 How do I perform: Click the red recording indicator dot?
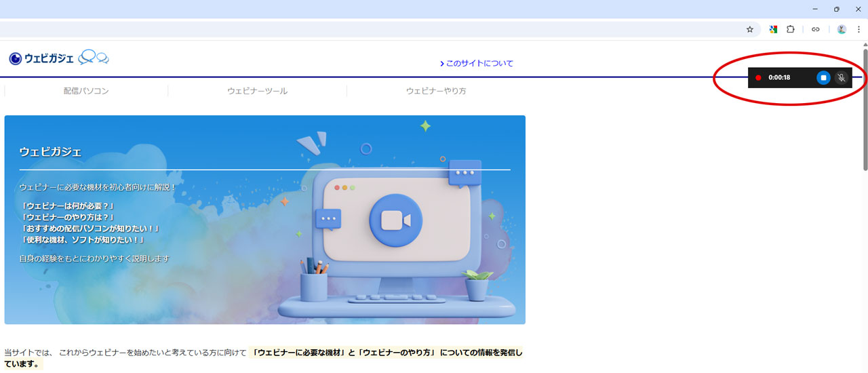pyautogui.click(x=758, y=78)
